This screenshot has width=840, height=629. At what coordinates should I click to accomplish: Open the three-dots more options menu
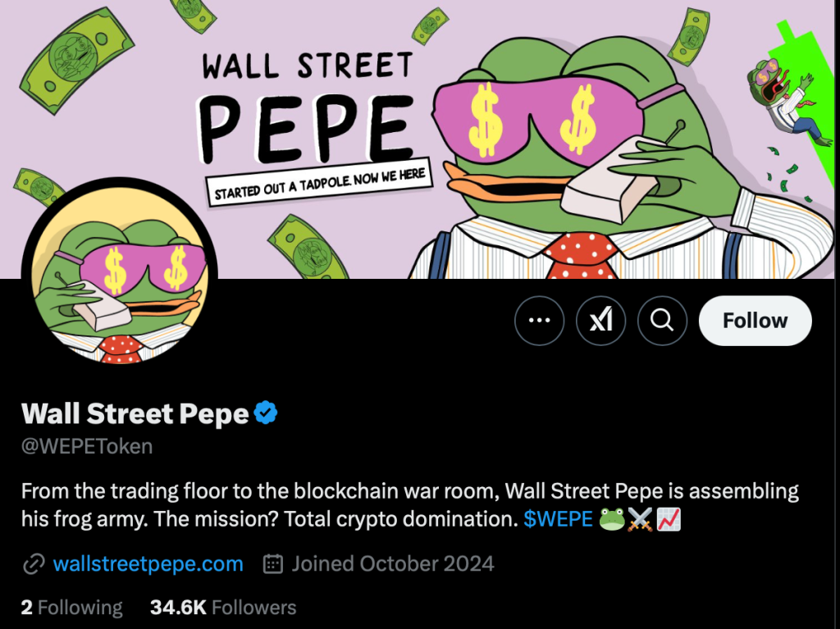pyautogui.click(x=540, y=321)
